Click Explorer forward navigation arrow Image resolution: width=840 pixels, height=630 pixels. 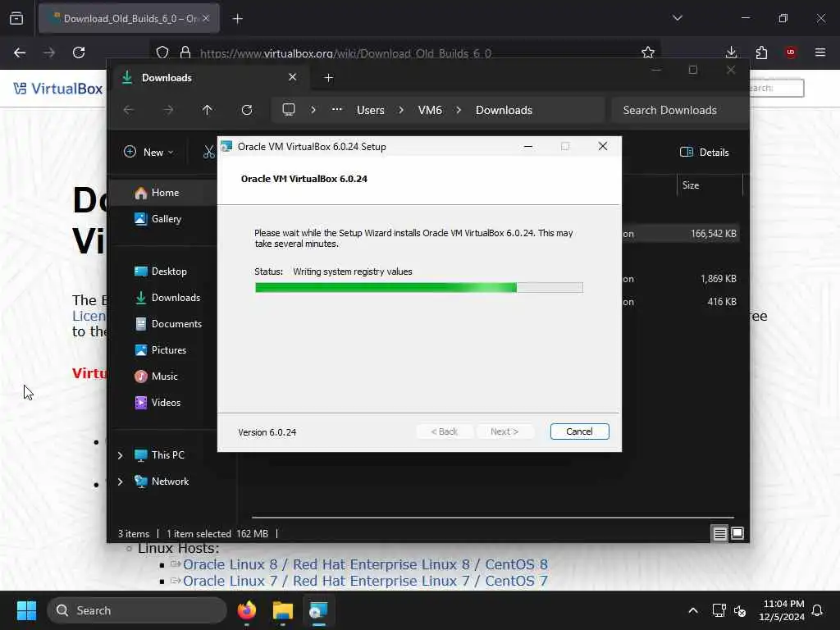click(x=168, y=110)
